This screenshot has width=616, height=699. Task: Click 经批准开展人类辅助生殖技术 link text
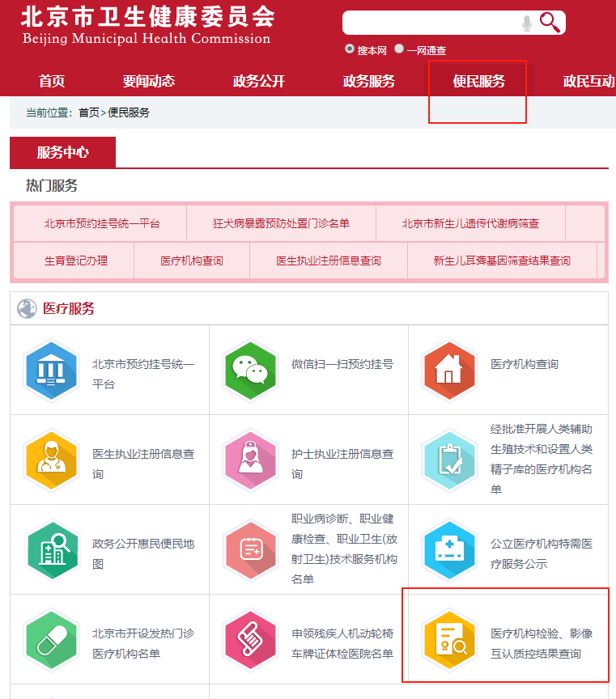pyautogui.click(x=542, y=459)
